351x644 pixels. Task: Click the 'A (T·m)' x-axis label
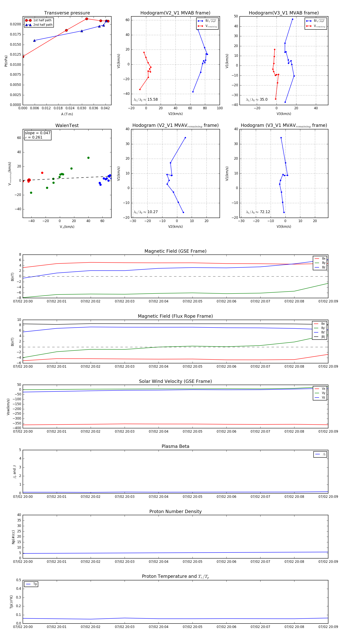[x=67, y=114]
